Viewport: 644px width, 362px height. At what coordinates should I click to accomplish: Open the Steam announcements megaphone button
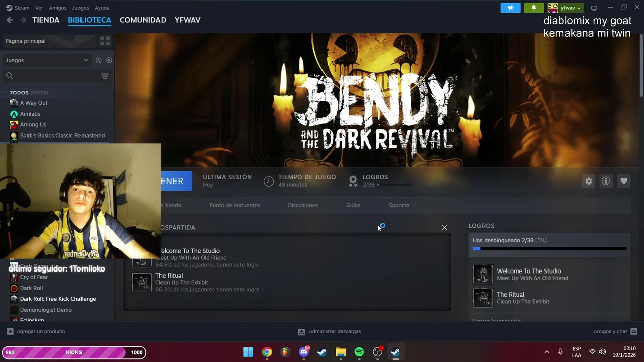click(x=510, y=8)
